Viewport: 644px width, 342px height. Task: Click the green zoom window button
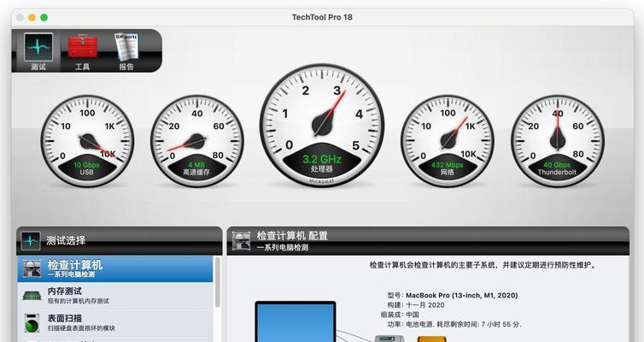(x=44, y=17)
